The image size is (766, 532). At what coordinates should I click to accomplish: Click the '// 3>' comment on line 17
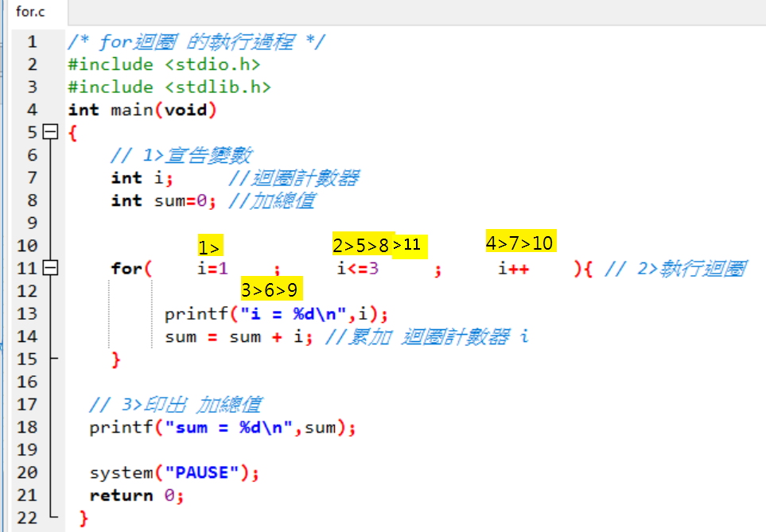click(x=176, y=405)
